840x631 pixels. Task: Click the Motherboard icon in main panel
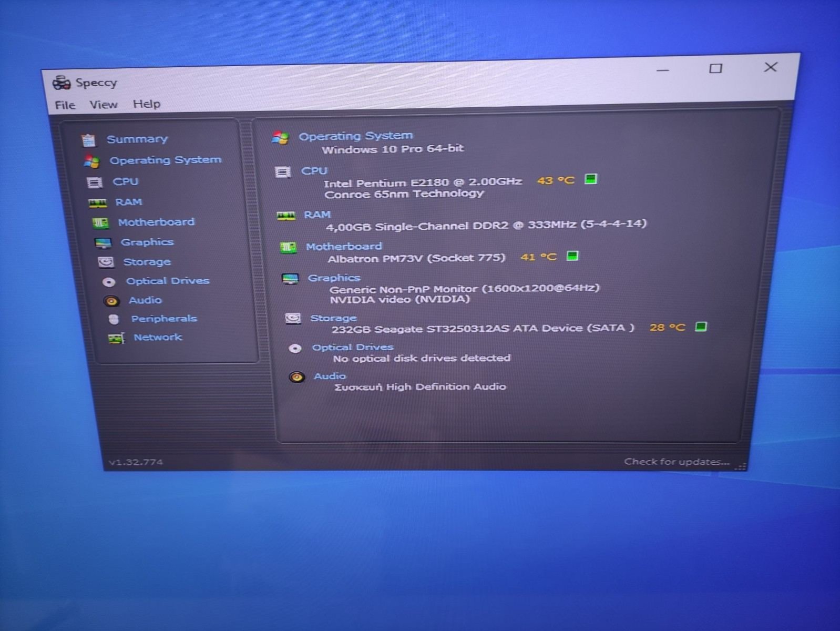pos(288,247)
